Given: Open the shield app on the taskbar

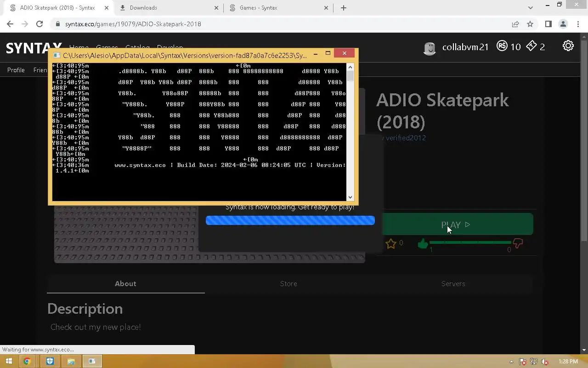Looking at the screenshot, I should (x=50, y=361).
